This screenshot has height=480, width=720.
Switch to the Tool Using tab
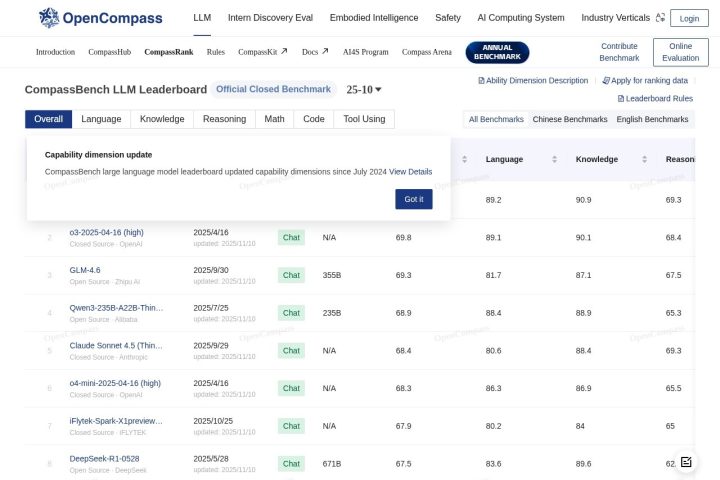364,119
